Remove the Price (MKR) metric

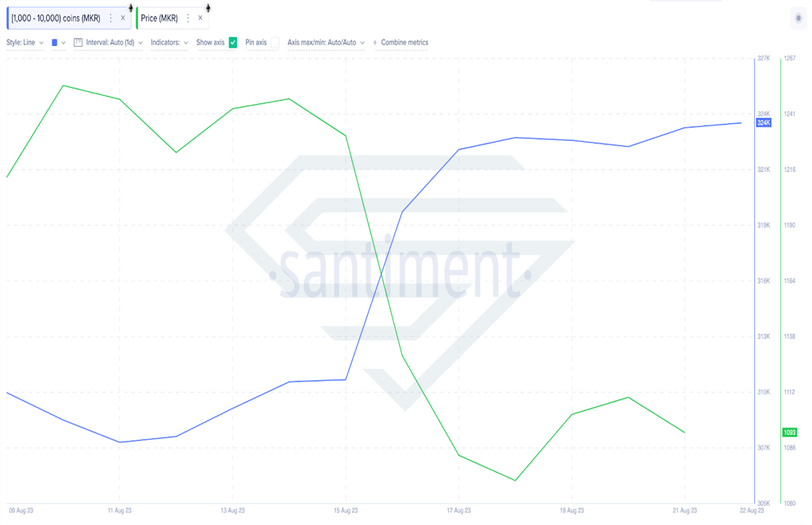pos(201,18)
